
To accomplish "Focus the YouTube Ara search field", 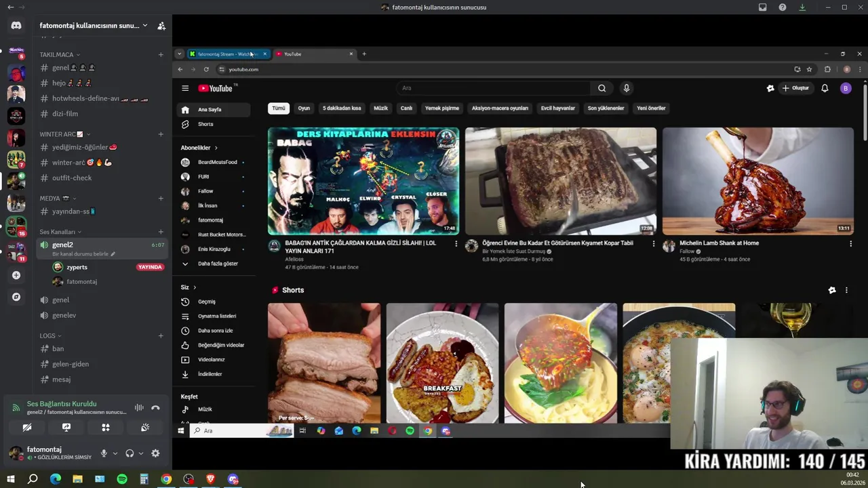I will click(495, 88).
